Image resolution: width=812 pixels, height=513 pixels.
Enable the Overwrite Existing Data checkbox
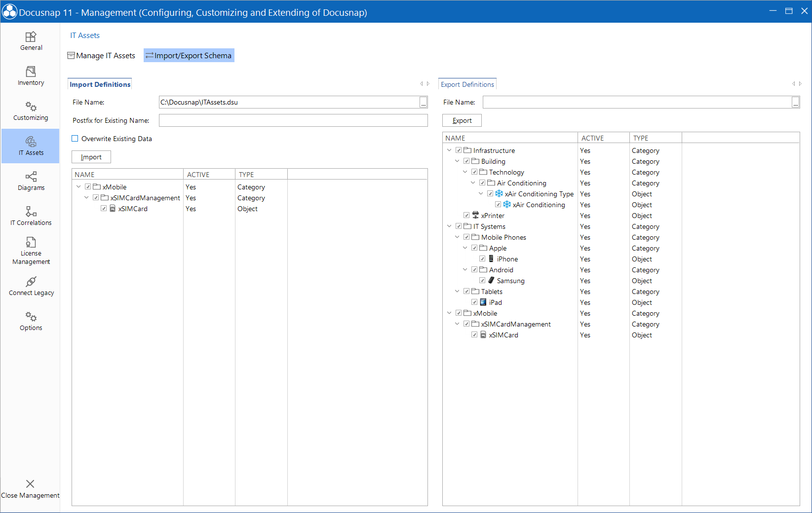75,139
